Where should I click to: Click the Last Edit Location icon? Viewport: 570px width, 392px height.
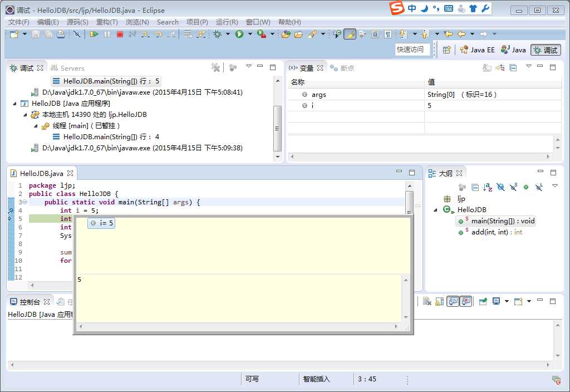coord(448,34)
